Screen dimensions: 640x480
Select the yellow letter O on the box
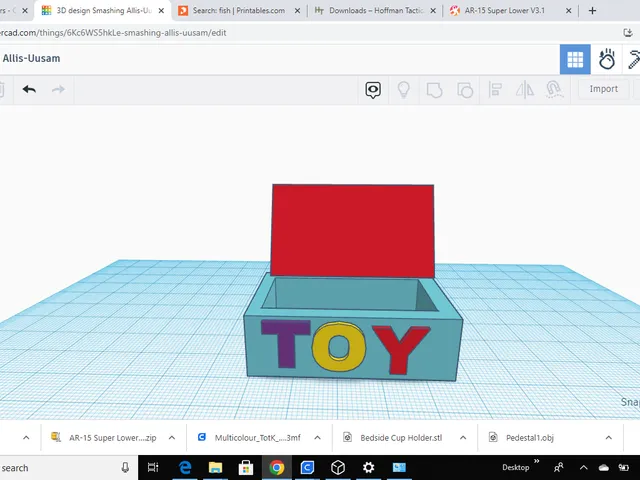click(x=339, y=346)
